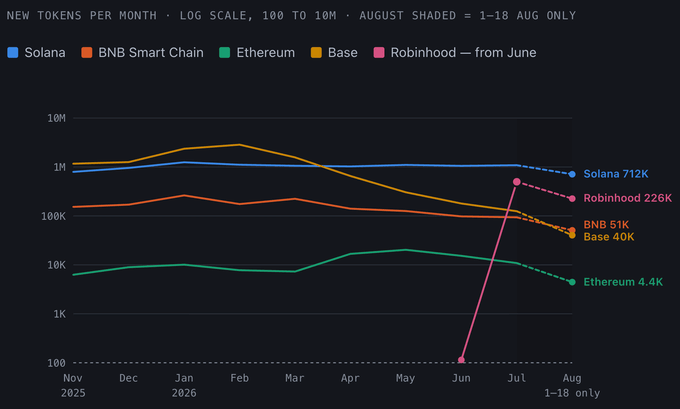Click the yellow Base legend swatch
This screenshot has height=409, width=680.
tap(317, 53)
